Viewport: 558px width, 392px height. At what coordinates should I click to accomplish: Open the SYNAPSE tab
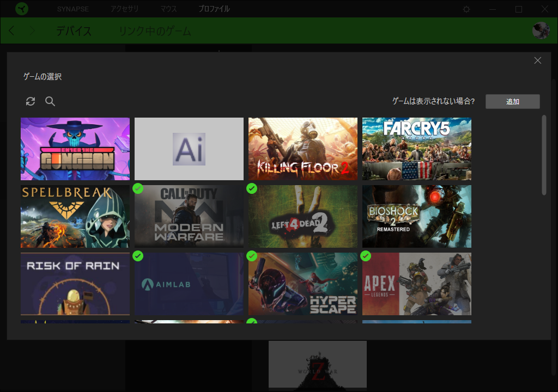[73, 9]
